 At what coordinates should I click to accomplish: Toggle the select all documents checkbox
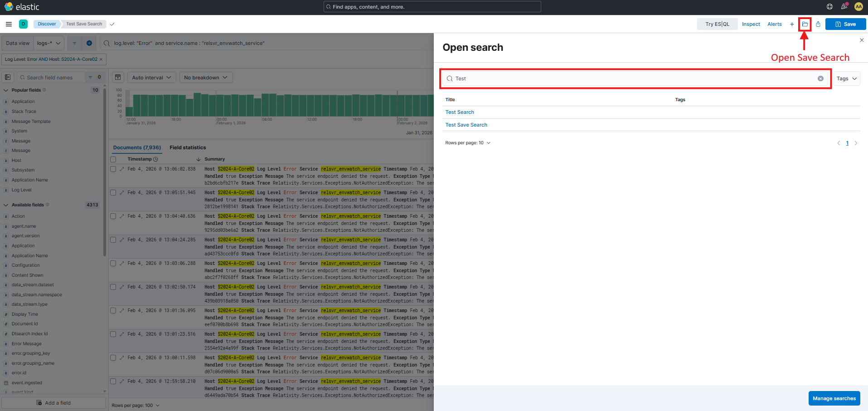113,159
